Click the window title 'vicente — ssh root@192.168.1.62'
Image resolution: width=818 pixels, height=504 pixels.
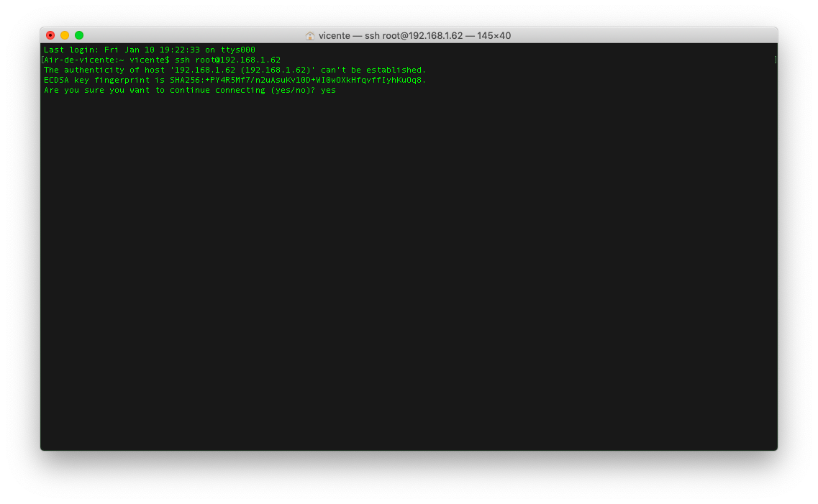pyautogui.click(x=391, y=35)
